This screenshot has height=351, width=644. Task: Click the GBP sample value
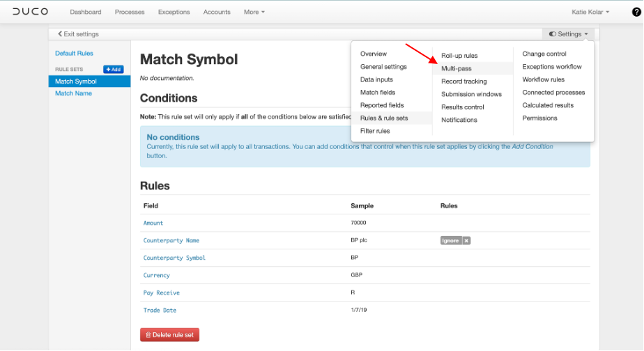click(357, 275)
